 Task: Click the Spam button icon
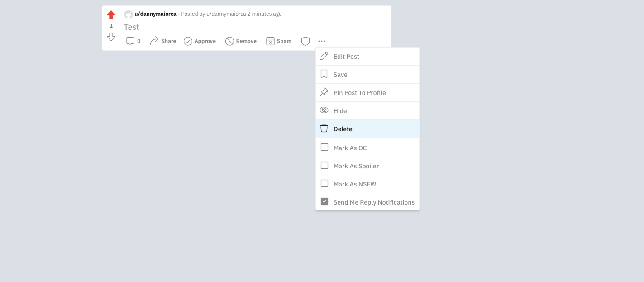click(x=270, y=41)
